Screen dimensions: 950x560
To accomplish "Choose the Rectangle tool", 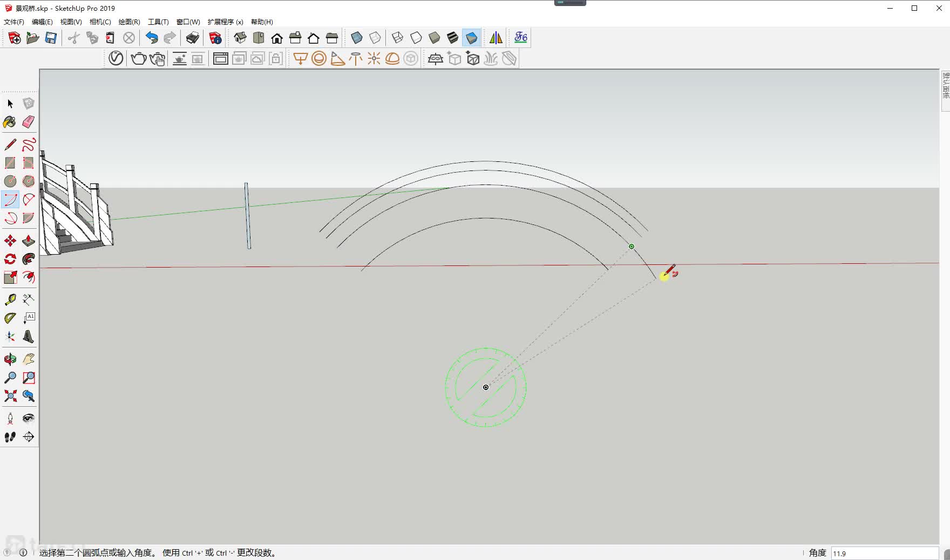I will pos(10,163).
